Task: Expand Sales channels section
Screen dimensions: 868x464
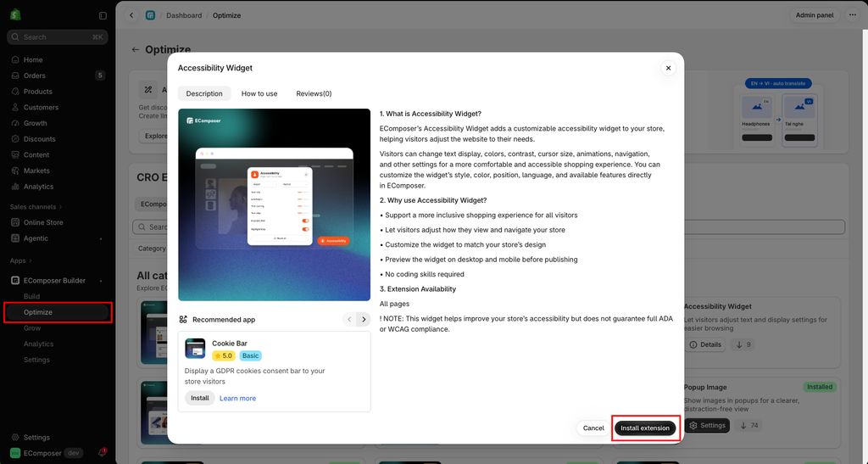Action: pos(36,206)
